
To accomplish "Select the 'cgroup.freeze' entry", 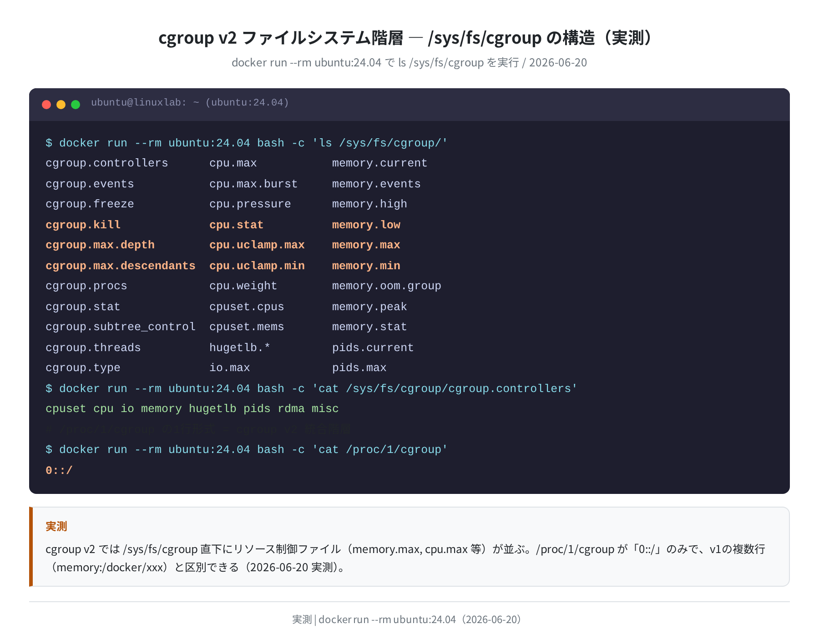I will coord(90,204).
